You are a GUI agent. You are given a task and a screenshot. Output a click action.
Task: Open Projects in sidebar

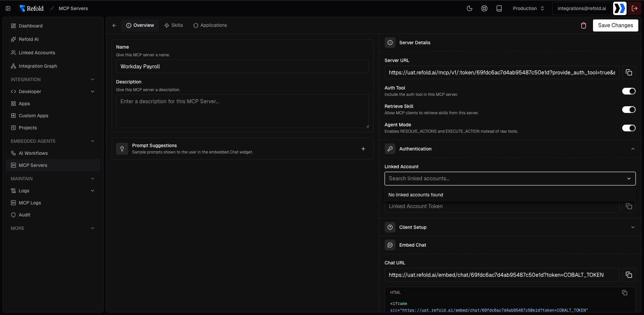(x=53, y=128)
